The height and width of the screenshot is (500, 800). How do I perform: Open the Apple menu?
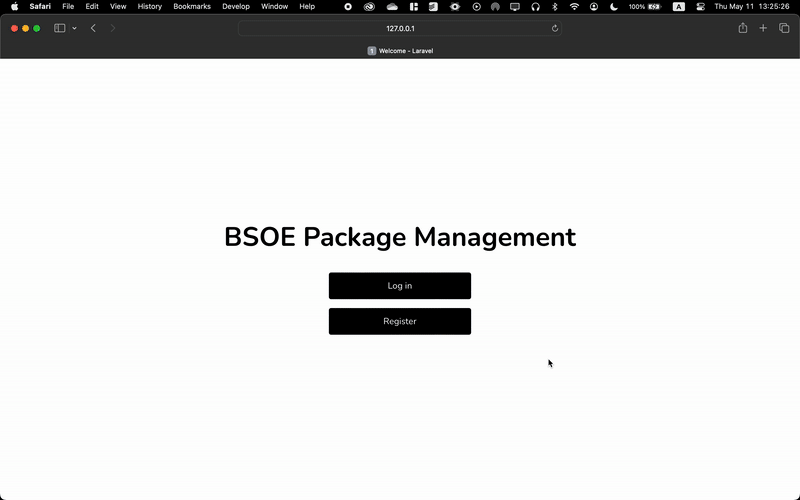[x=15, y=7]
